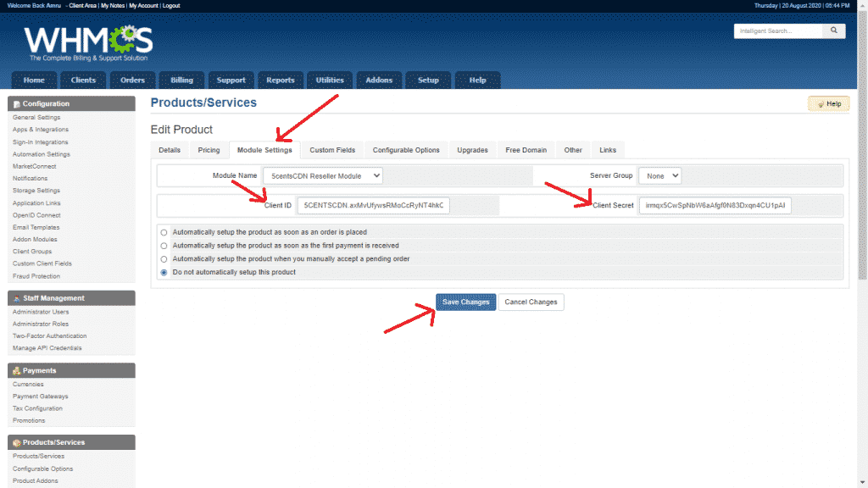Select setup when manually accepting pending order
The height and width of the screenshot is (488, 868).
point(164,259)
